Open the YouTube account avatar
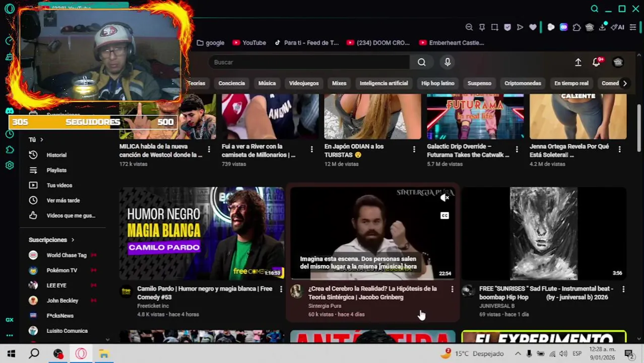 coord(618,62)
